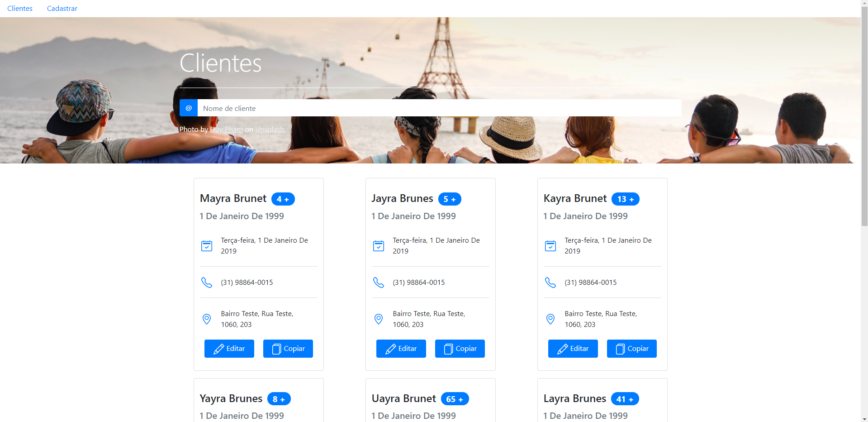Image resolution: width=868 pixels, height=422 pixels.
Task: Edit the Mayra Brunet client
Action: [229, 349]
